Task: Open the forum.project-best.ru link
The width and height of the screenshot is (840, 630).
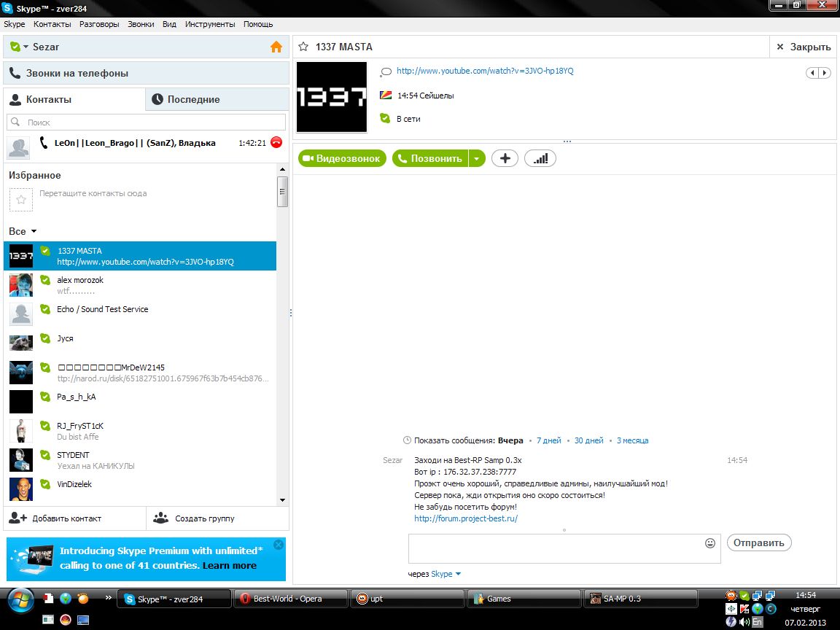Action: 465,518
